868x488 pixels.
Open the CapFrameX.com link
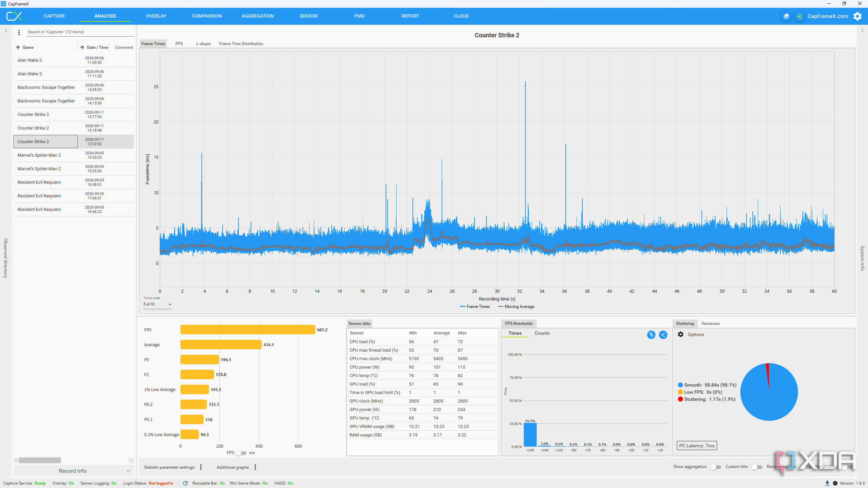coord(828,16)
